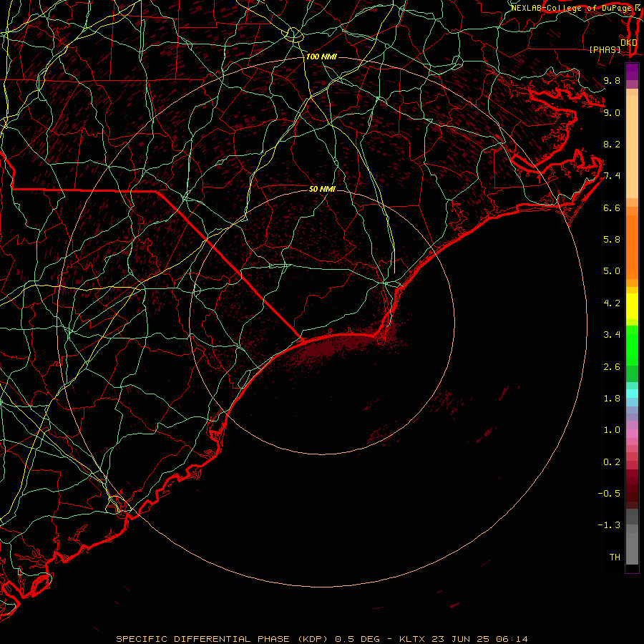
Task: Click the -0.5 scale value
Action: point(609,494)
